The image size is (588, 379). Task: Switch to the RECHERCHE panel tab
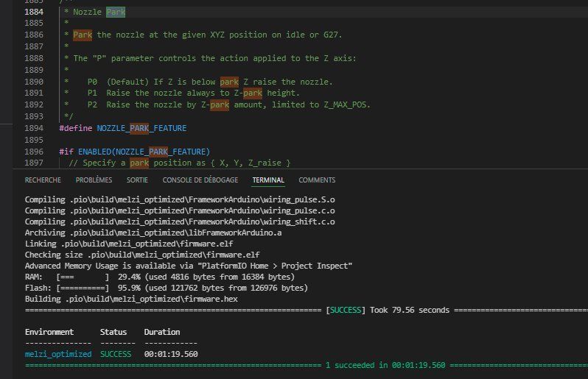tap(43, 180)
